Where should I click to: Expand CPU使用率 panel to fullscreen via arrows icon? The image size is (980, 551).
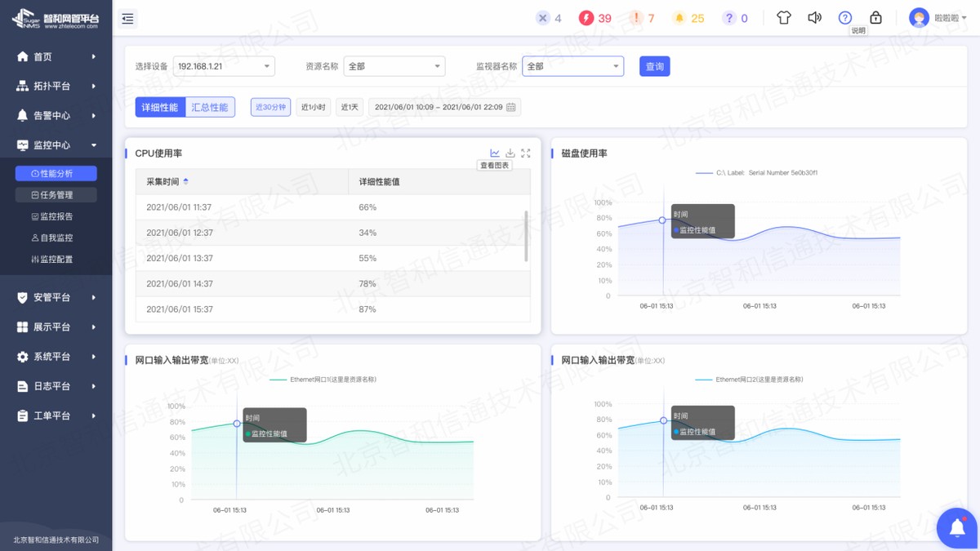[x=525, y=153]
